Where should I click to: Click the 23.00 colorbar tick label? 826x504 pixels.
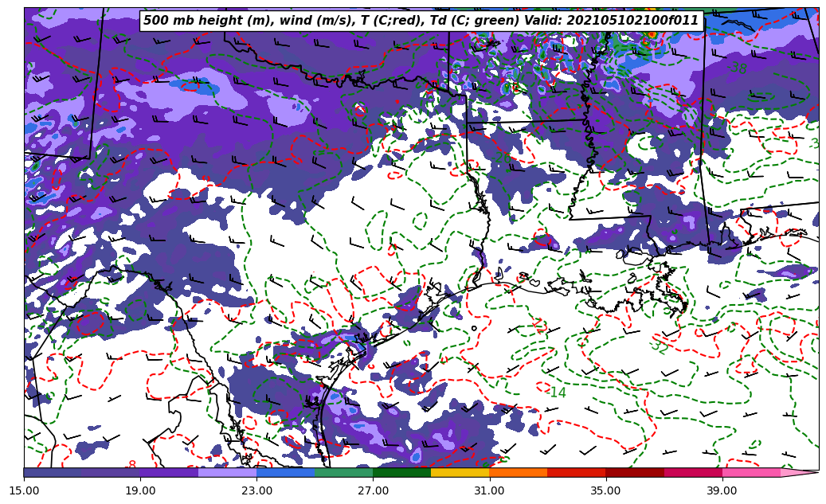point(256,490)
